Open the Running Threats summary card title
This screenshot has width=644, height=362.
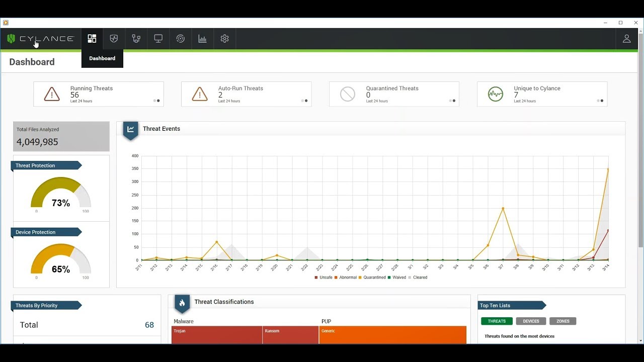92,88
